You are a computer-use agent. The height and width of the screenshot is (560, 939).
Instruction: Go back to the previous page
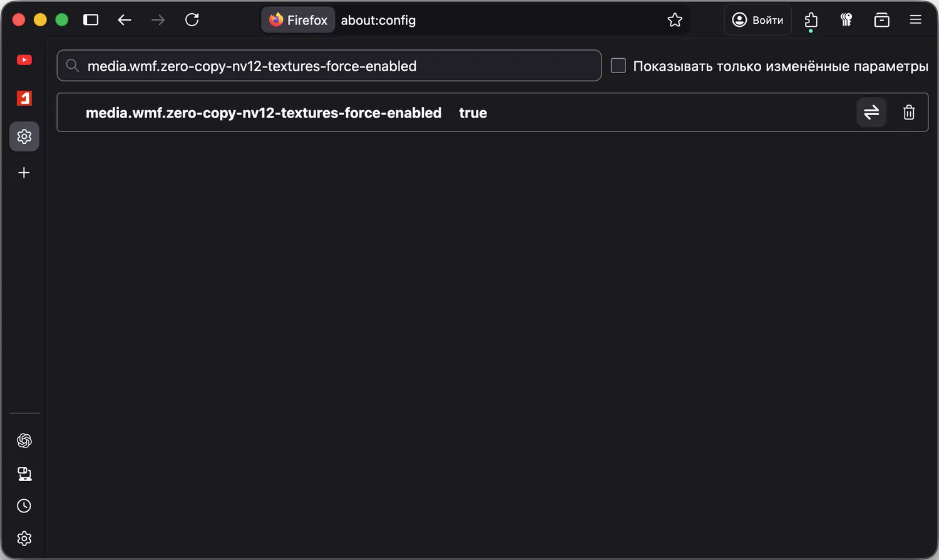pos(125,20)
